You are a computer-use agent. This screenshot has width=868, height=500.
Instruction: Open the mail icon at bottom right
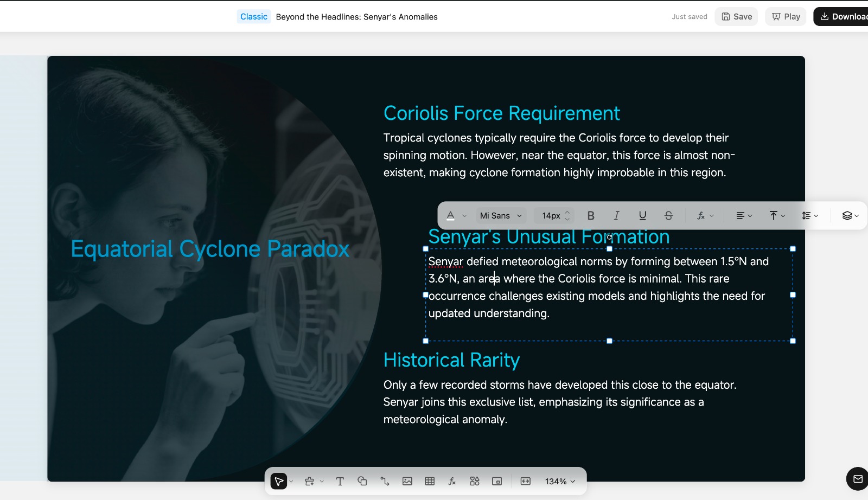click(x=858, y=479)
